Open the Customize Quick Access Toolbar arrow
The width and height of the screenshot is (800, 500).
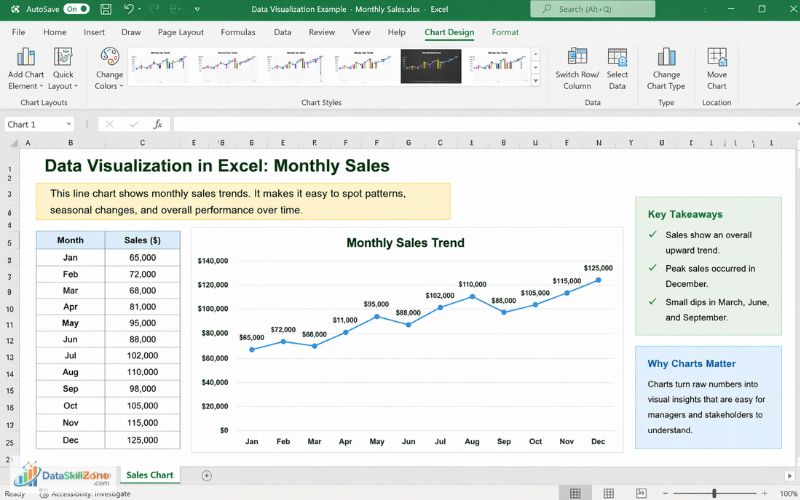click(197, 9)
